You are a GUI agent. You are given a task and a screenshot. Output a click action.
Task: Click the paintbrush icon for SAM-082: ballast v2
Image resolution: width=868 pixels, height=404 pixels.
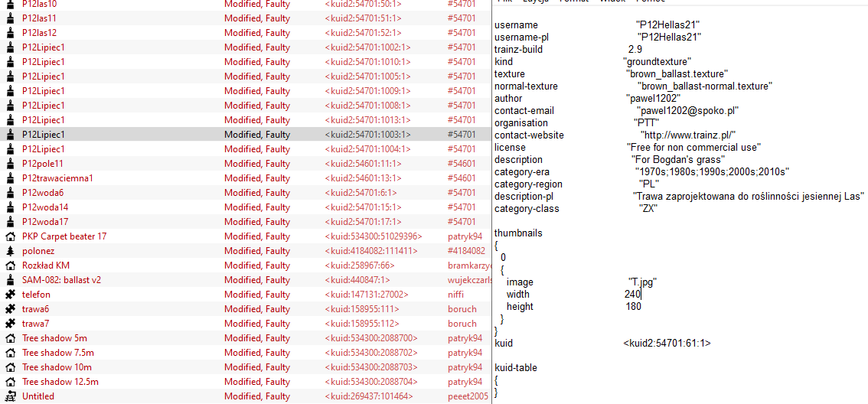point(10,280)
